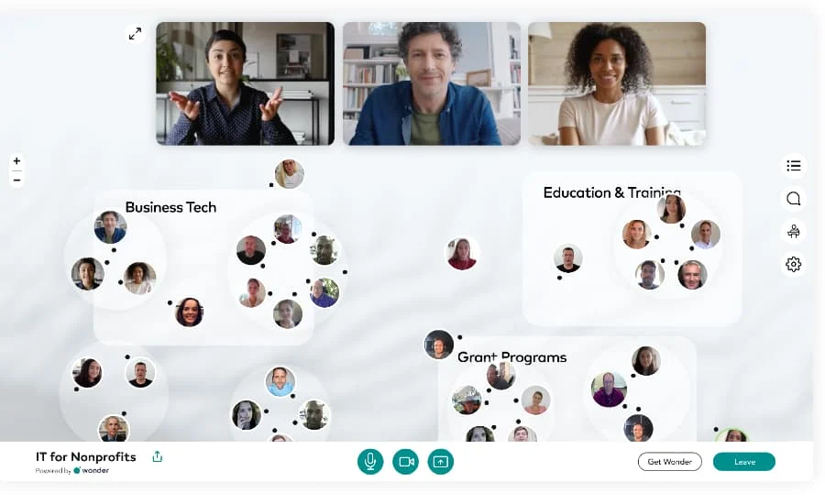Expand video tiles with fullscreen arrows icon
This screenshot has width=825, height=504.
point(136,34)
